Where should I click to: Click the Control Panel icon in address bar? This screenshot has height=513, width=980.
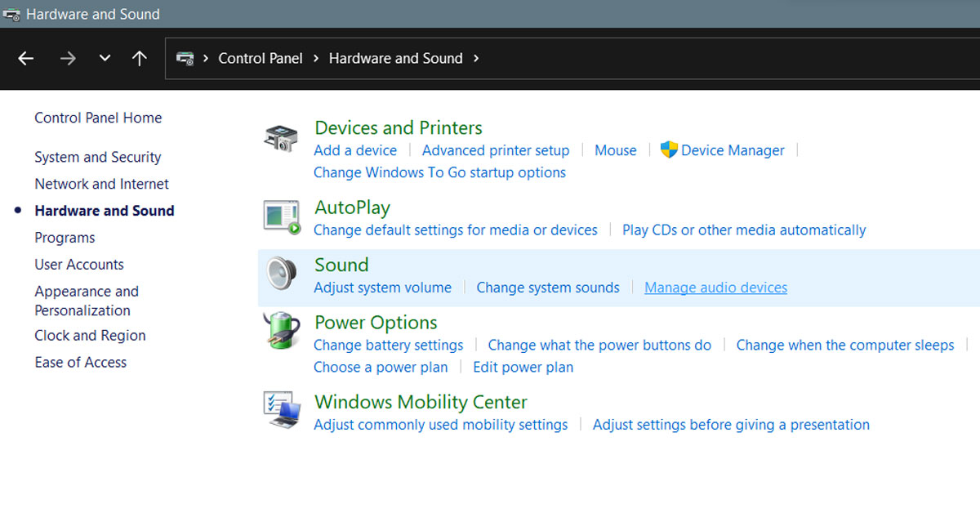(185, 59)
